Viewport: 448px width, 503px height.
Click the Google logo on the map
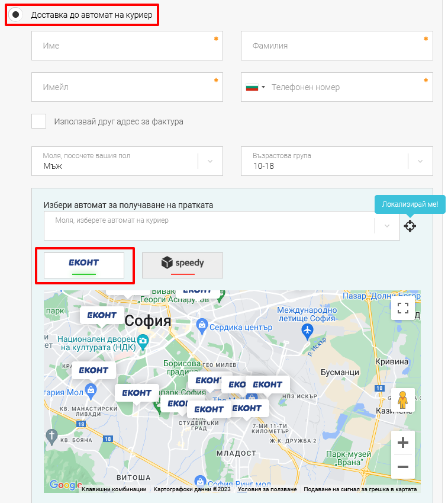pos(65,485)
